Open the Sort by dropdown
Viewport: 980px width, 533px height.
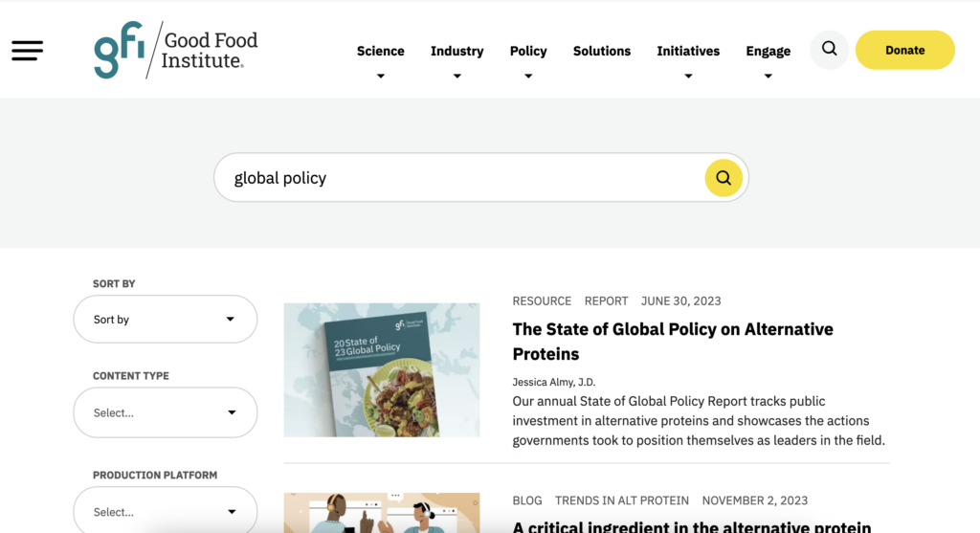tap(165, 320)
